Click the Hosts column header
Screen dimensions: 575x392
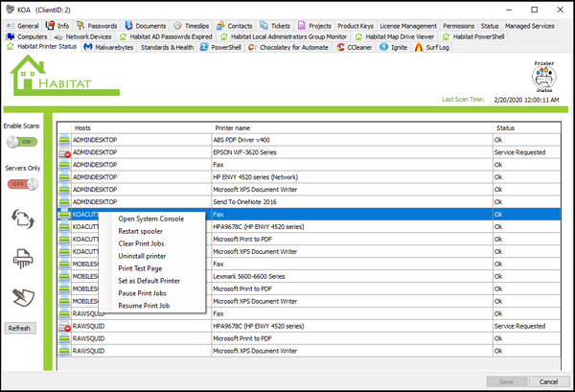click(x=141, y=128)
